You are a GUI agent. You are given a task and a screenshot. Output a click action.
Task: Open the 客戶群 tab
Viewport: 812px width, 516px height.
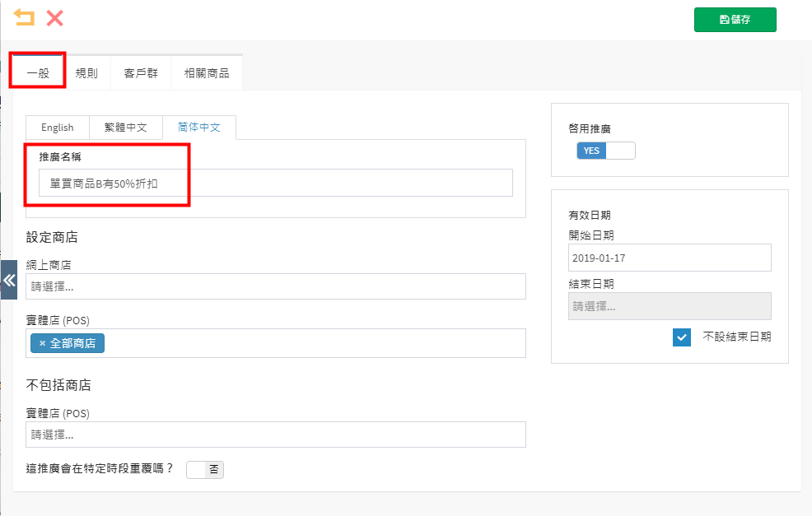tap(140, 73)
